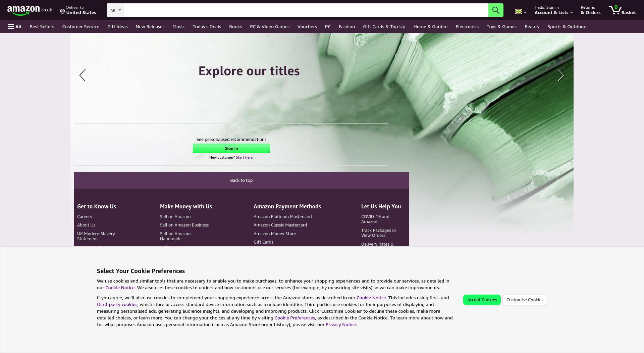
Task: Click the Amazon.co.uk logo
Action: tap(30, 10)
